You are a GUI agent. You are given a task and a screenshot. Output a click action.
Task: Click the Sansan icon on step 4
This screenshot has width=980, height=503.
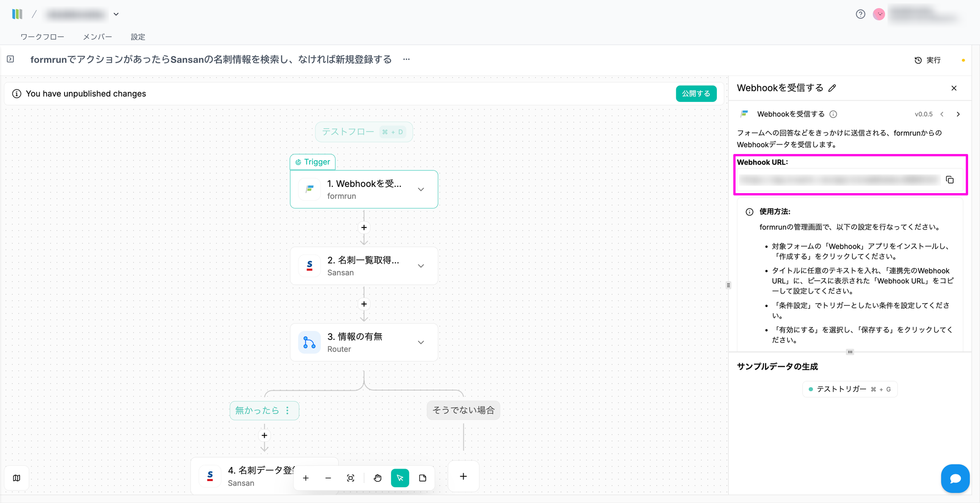pyautogui.click(x=210, y=476)
